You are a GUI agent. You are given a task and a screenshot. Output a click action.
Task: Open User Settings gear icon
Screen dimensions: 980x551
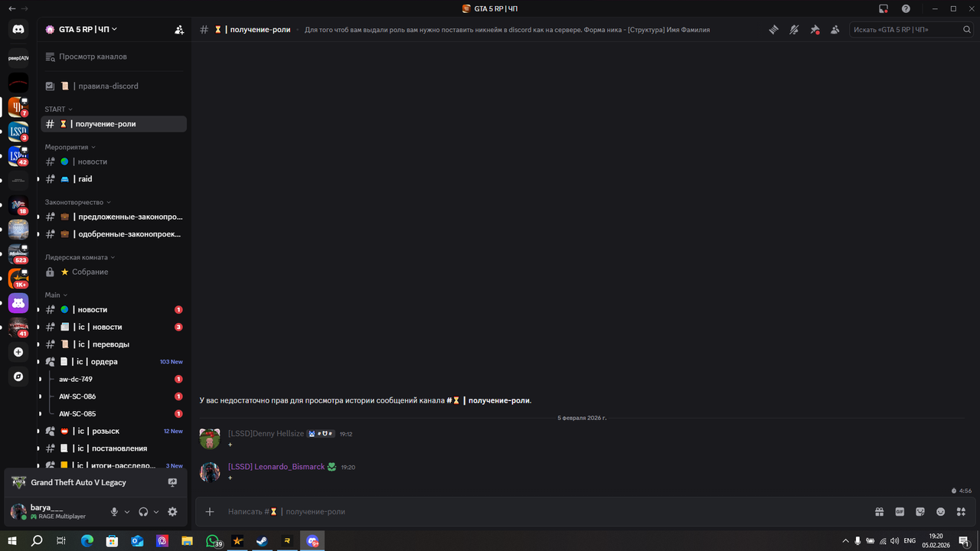click(x=172, y=512)
